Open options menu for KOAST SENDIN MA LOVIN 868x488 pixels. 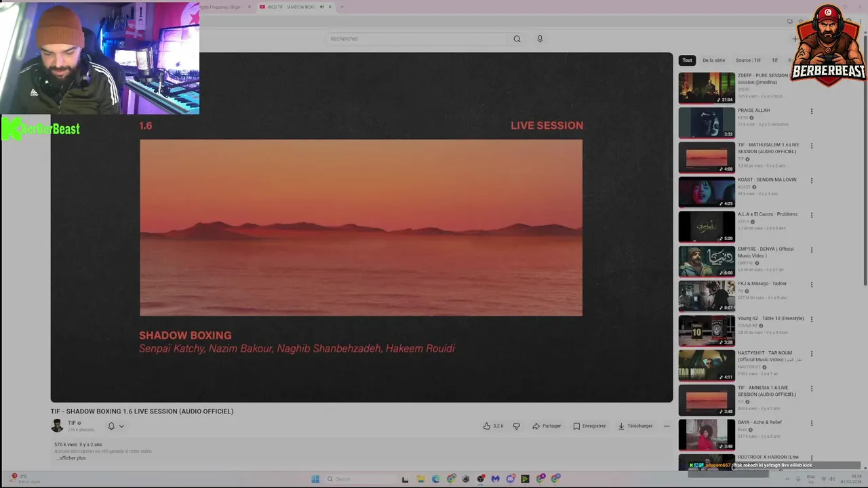[x=811, y=181]
